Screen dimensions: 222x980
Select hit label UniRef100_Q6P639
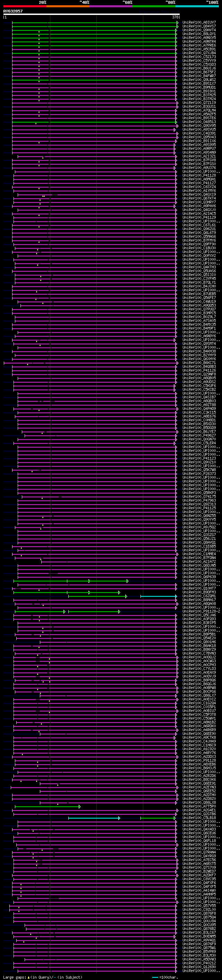pyautogui.click(x=199, y=577)
